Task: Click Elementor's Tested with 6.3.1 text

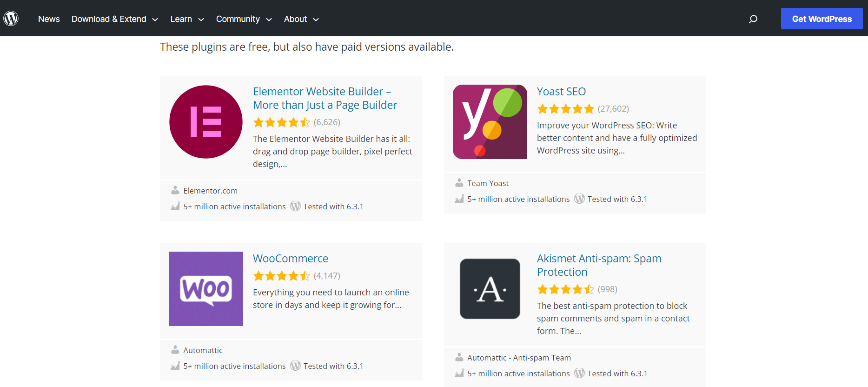Action: coord(333,207)
